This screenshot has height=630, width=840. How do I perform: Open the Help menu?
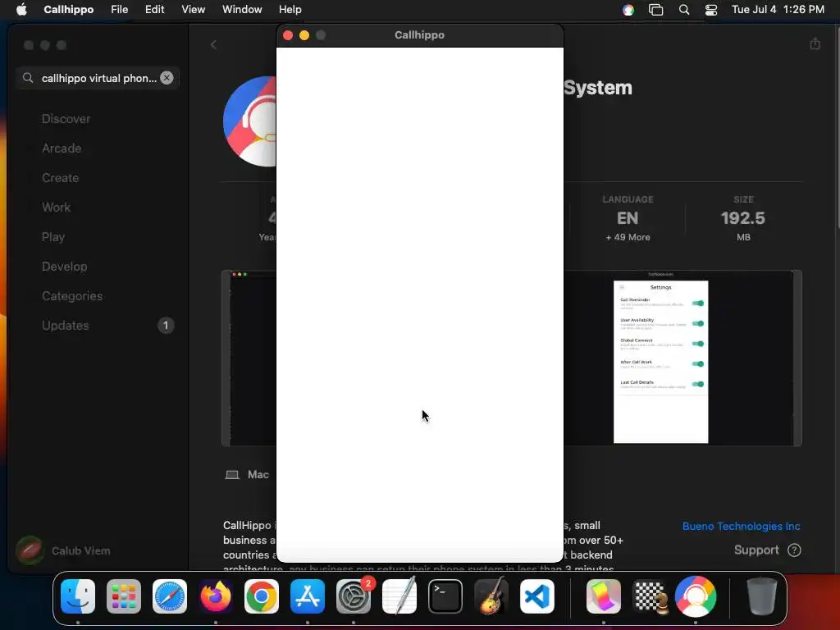290,10
